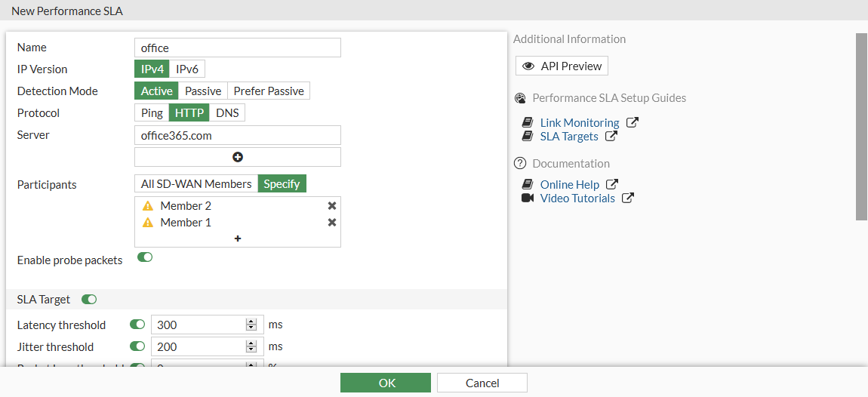Viewport: 868px width, 397px height.
Task: Select the IPv6 option
Action: 187,69
